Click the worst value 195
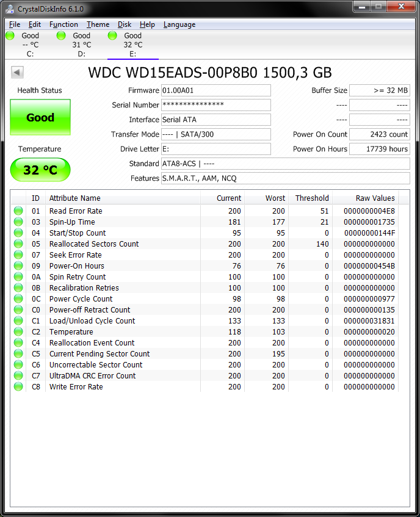 (x=278, y=354)
